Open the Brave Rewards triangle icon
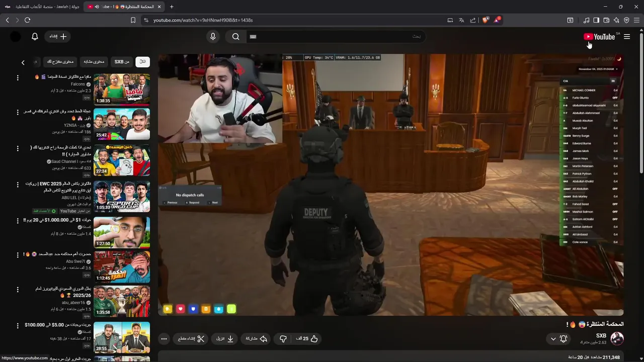The height and width of the screenshot is (362, 644). pos(497,20)
